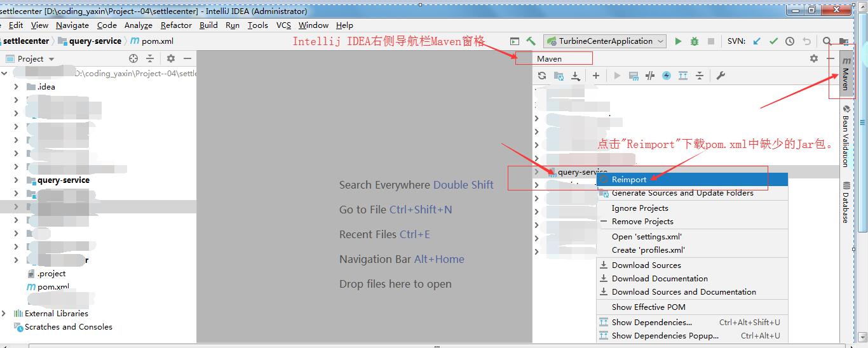This screenshot has width=868, height=348.
Task: Select pom.xml file in Project tree
Action: tap(48, 287)
